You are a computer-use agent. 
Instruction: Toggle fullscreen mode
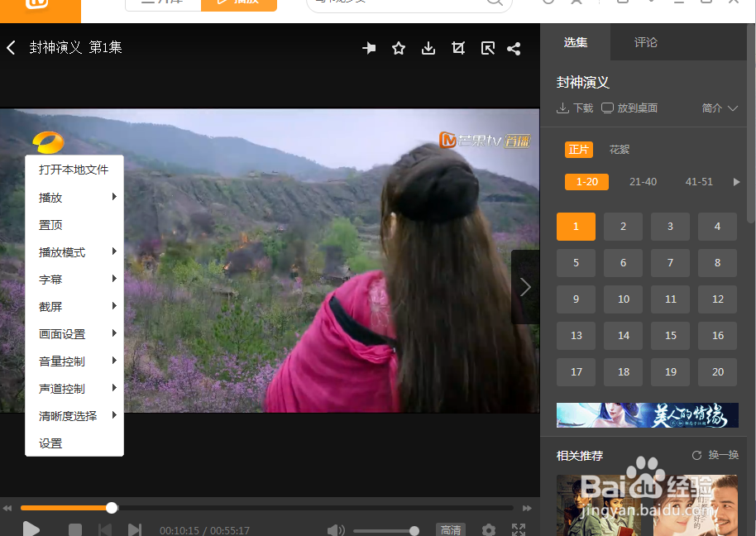point(519,530)
